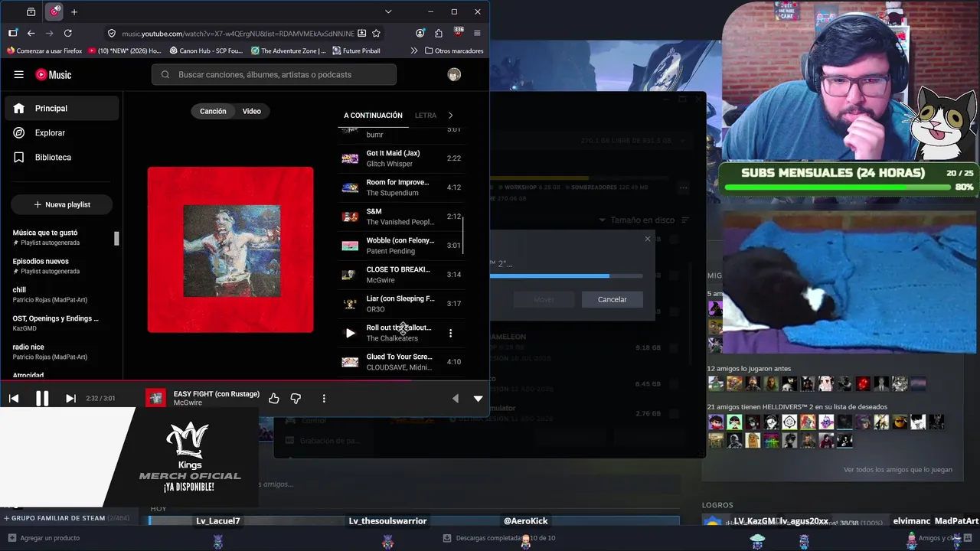Close the Steam move dialog with X
The image size is (980, 551).
click(x=647, y=239)
